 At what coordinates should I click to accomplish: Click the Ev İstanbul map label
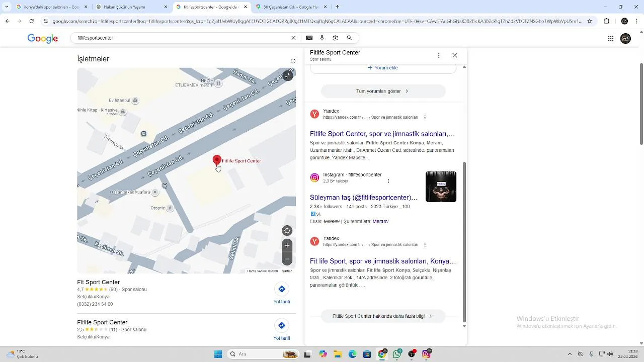(120, 100)
